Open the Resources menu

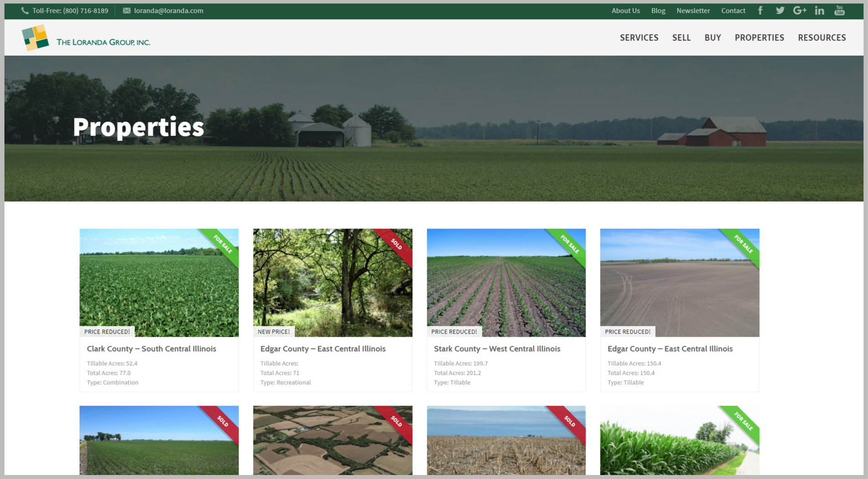click(821, 37)
